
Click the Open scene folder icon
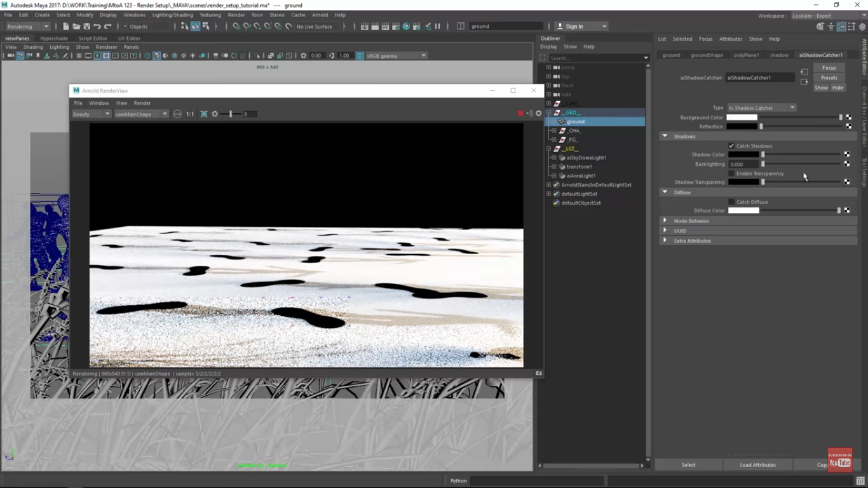(76, 26)
